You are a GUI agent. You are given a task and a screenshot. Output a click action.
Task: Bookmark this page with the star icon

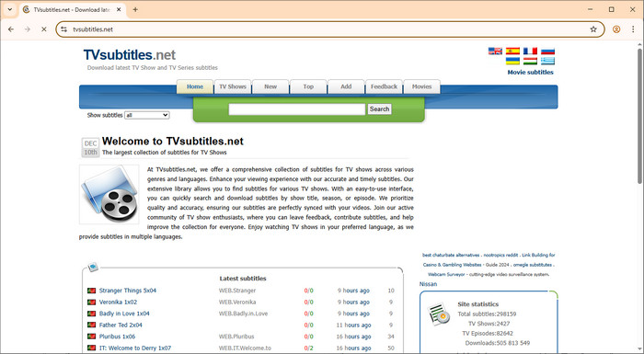pos(593,29)
